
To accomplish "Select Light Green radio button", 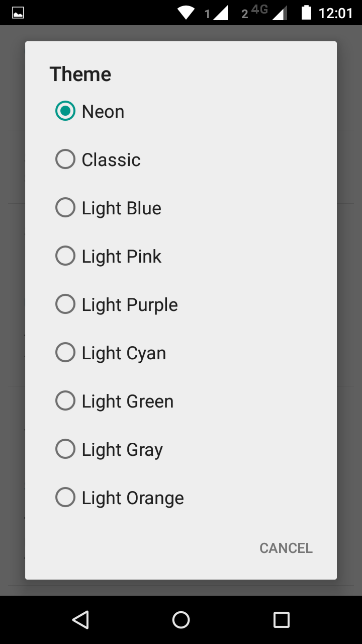I will [65, 401].
